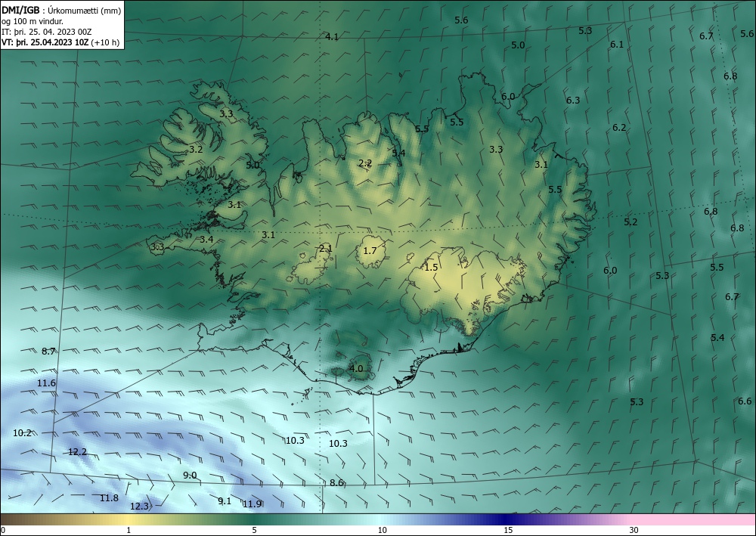Viewport: 756px width, 536px height.
Task: Click the 9.0 value on the map
Action: [190, 476]
